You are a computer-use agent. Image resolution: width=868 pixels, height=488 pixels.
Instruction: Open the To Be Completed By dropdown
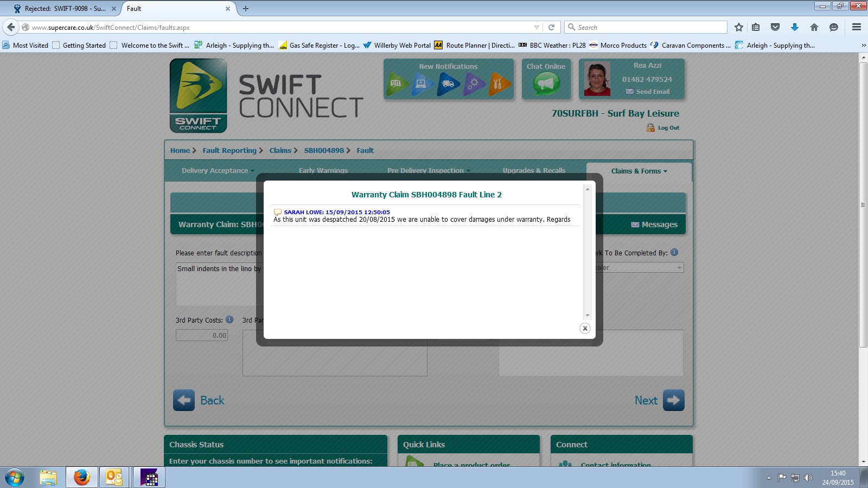pos(679,268)
